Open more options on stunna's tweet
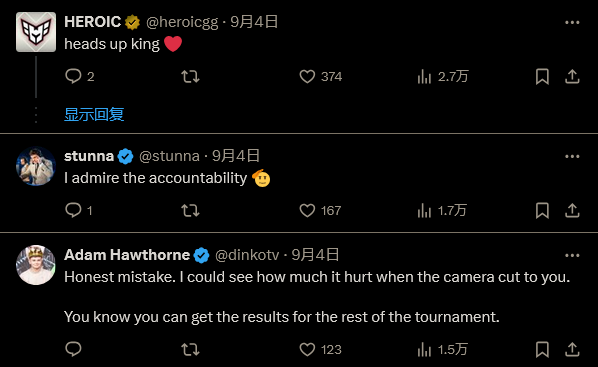Viewport: 598px width, 367px height. tap(572, 156)
